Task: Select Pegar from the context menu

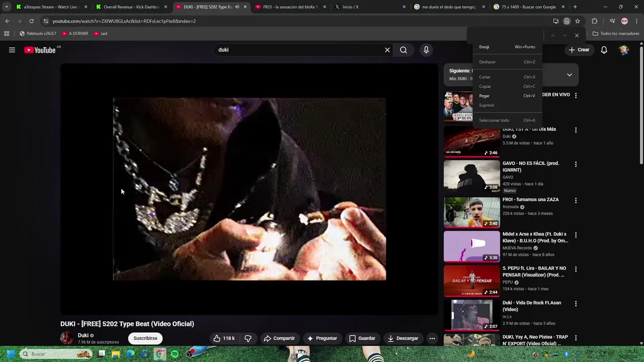Action: pyautogui.click(x=507, y=96)
